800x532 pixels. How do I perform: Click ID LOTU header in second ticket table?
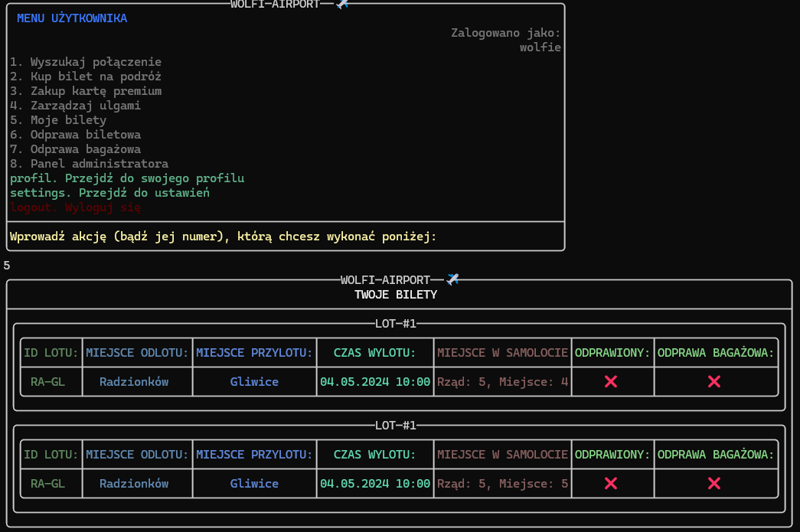[x=51, y=455]
